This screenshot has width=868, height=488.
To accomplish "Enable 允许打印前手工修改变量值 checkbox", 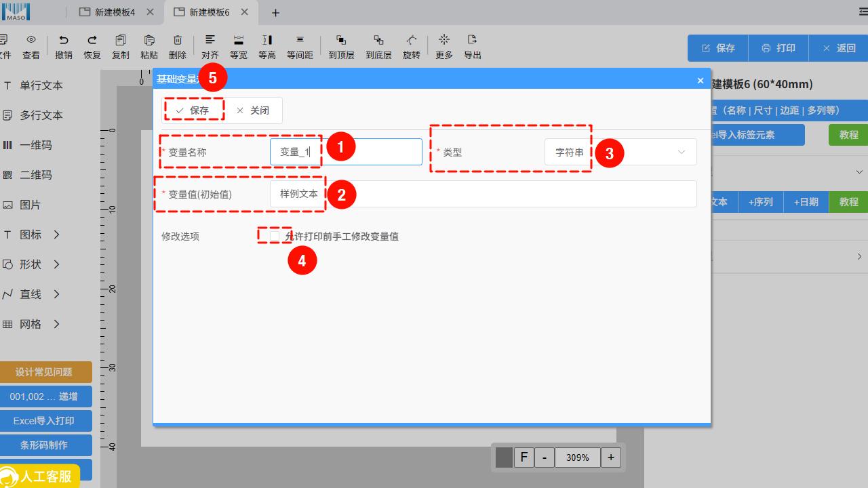I will pyautogui.click(x=275, y=236).
